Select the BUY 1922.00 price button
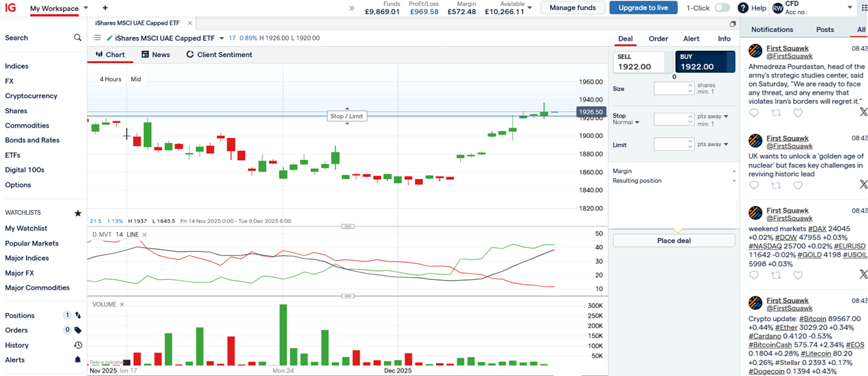Viewport: 868px width, 376px height. 705,62
